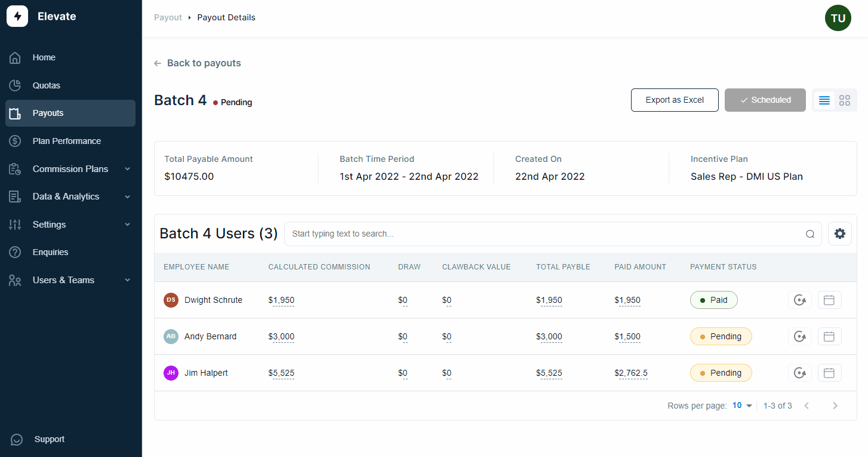Select Andy Bernard employee name
Image resolution: width=868 pixels, height=457 pixels.
(x=210, y=336)
